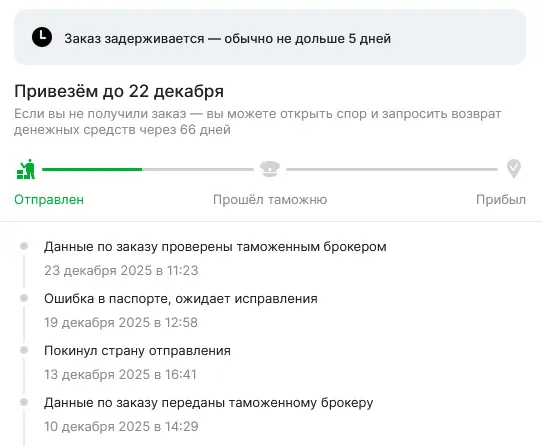
Task: Open the Покинул страну отправления event
Action: tap(137, 351)
